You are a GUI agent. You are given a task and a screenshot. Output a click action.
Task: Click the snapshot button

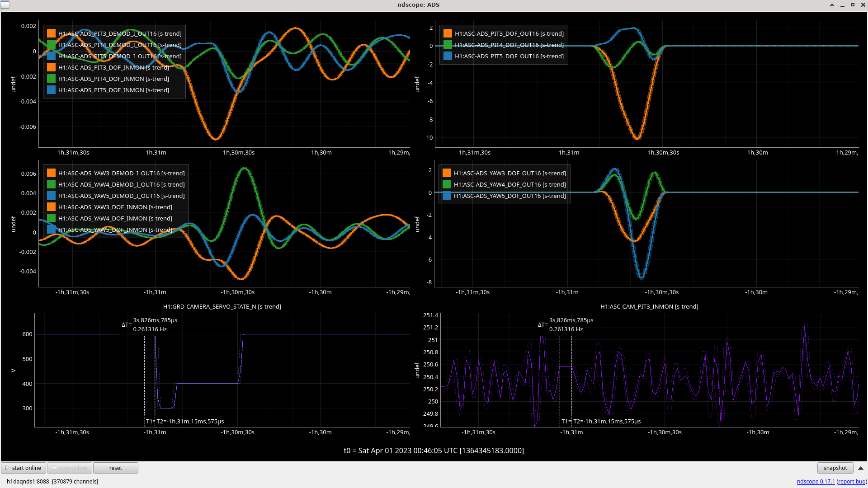coord(835,468)
